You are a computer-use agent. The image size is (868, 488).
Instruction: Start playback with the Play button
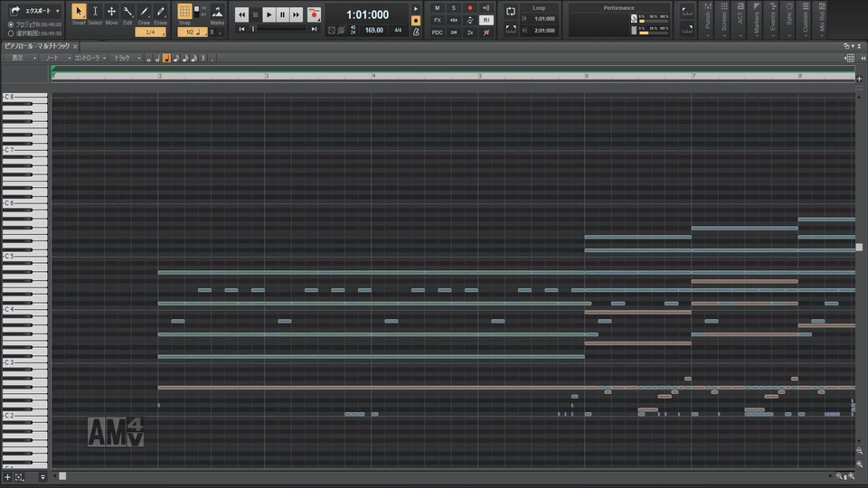pyautogui.click(x=269, y=14)
